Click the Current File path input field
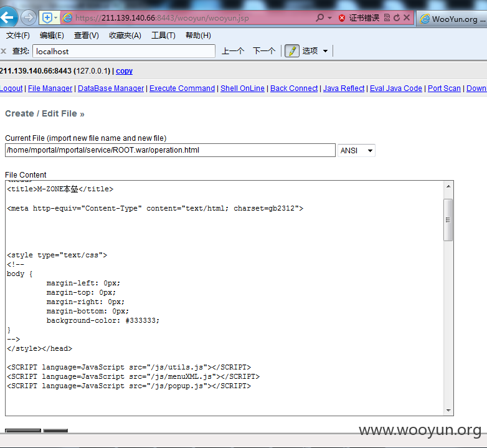 pos(170,150)
